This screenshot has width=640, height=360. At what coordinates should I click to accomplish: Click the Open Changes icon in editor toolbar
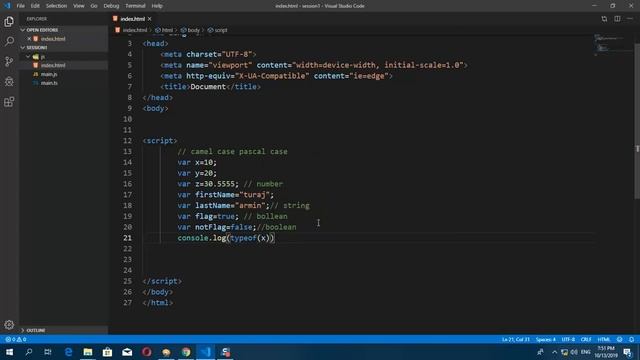(604, 19)
